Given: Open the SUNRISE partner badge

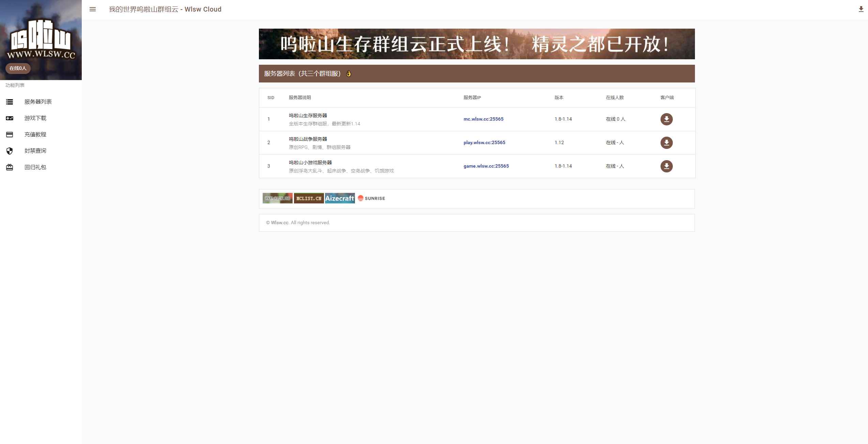Looking at the screenshot, I should (371, 198).
